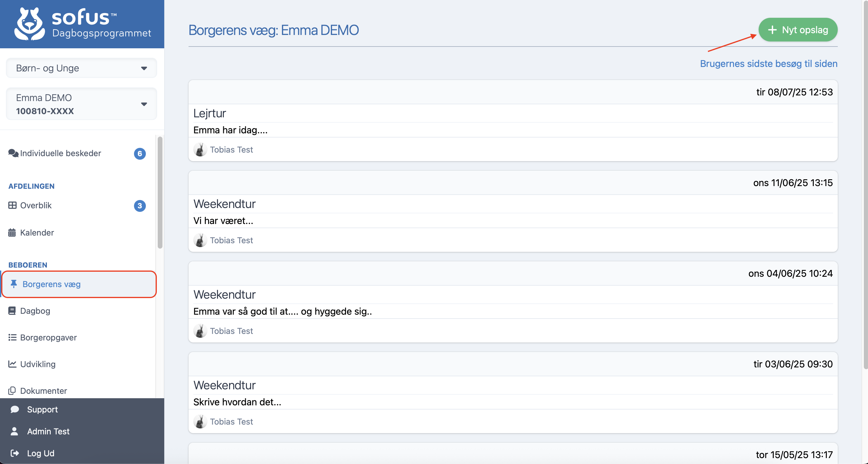Click Tobias Test's avatar on the Lejrtur post
The image size is (868, 464).
tap(200, 150)
